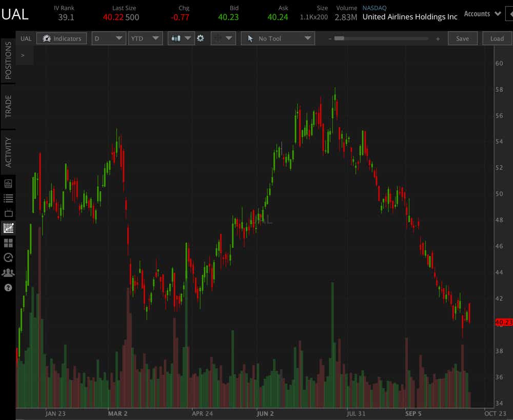The width and height of the screenshot is (513, 420).
Task: Open the grid layout icon in sidebar
Action: (8, 243)
